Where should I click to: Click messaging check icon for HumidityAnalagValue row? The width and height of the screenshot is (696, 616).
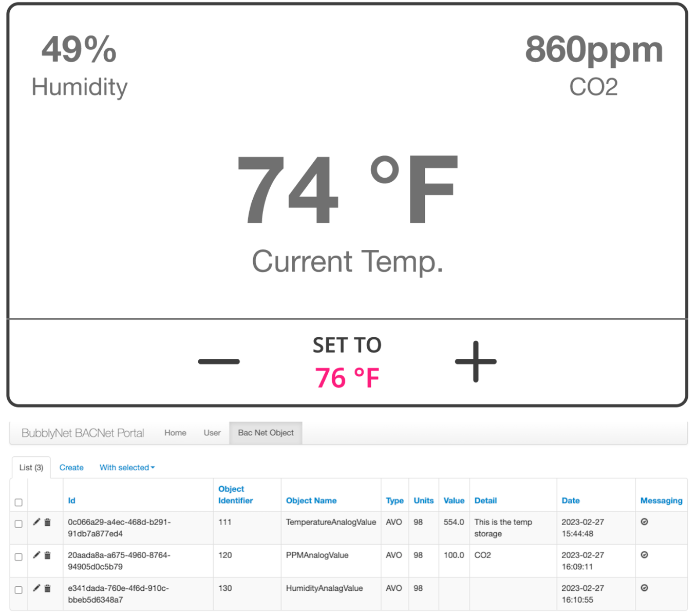tap(644, 588)
